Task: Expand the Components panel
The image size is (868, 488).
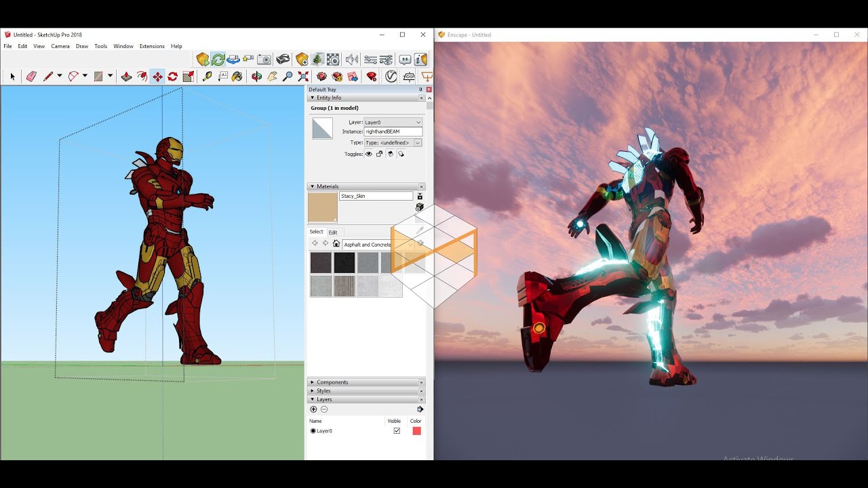Action: 312,382
